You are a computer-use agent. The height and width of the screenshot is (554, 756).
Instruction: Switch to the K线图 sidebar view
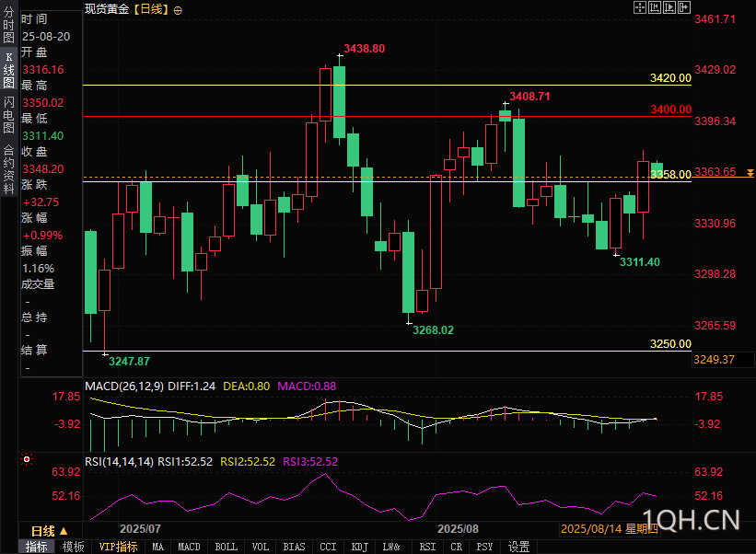[x=8, y=70]
